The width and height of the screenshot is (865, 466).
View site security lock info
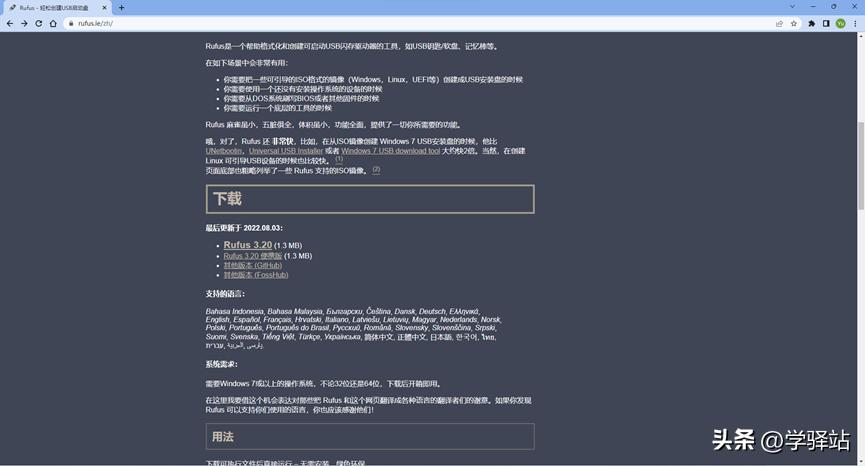point(71,24)
